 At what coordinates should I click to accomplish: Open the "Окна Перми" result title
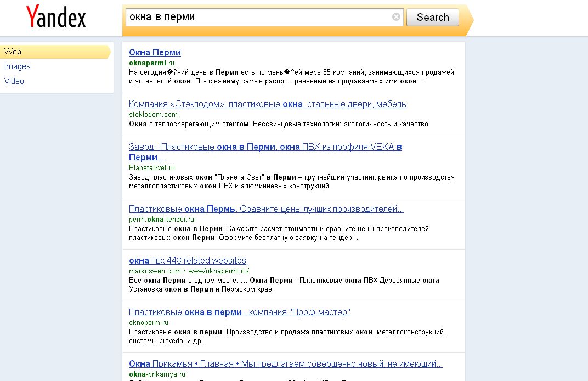(155, 53)
